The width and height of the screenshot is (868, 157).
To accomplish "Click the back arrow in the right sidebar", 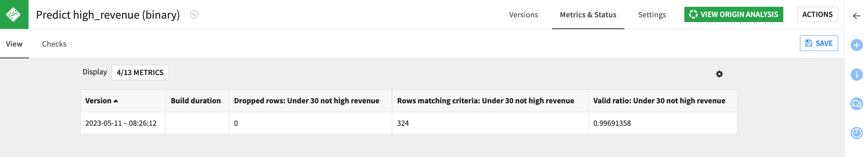I will tap(856, 16).
